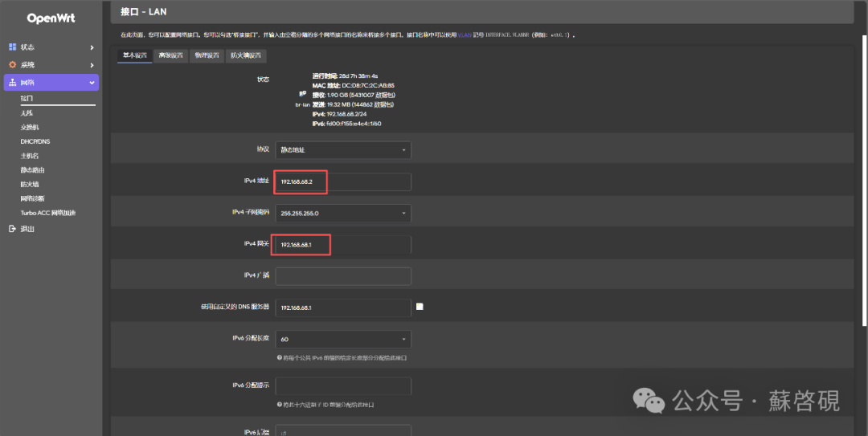Click the 状态 dashboard icon in the sidebar
This screenshot has width=868, height=436.
pos(13,47)
